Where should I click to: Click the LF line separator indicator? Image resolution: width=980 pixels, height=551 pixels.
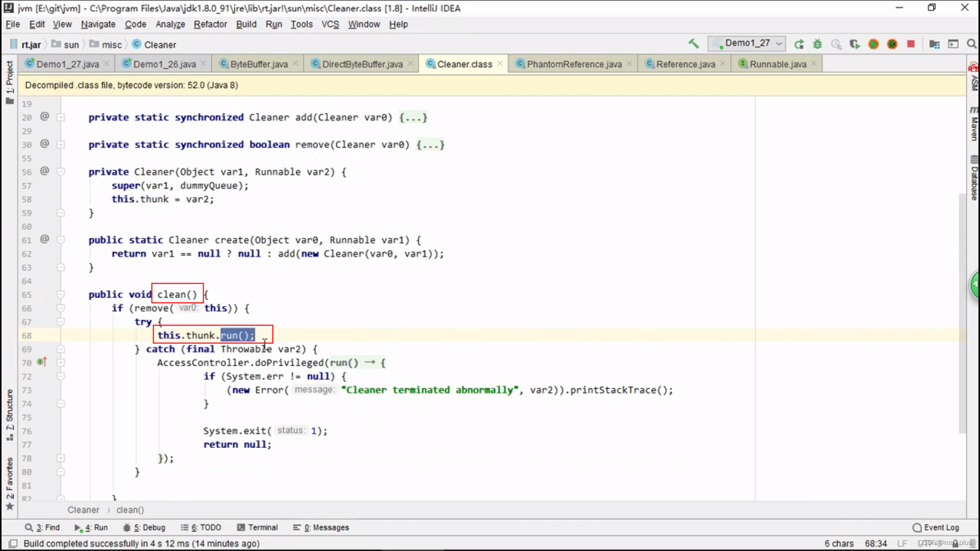(x=902, y=544)
